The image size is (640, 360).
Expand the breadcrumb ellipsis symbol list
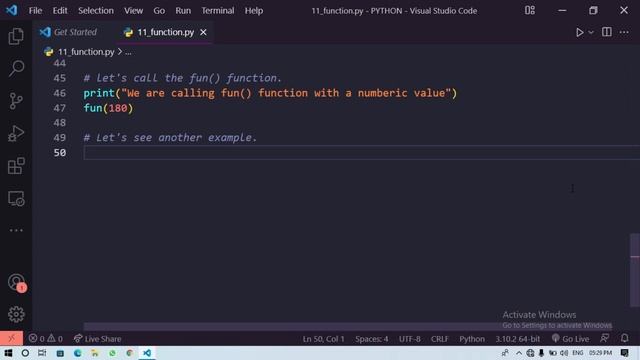pos(128,52)
